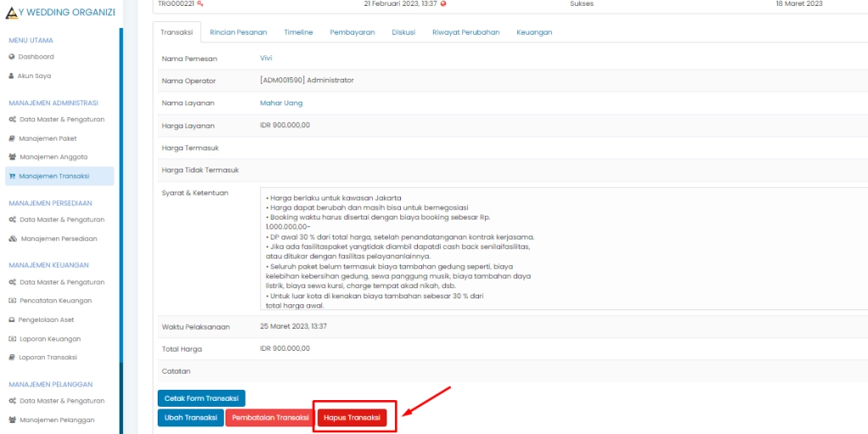Click the Dashboard icon in sidebar
Viewport: 868px width, 434px height.
click(12, 57)
